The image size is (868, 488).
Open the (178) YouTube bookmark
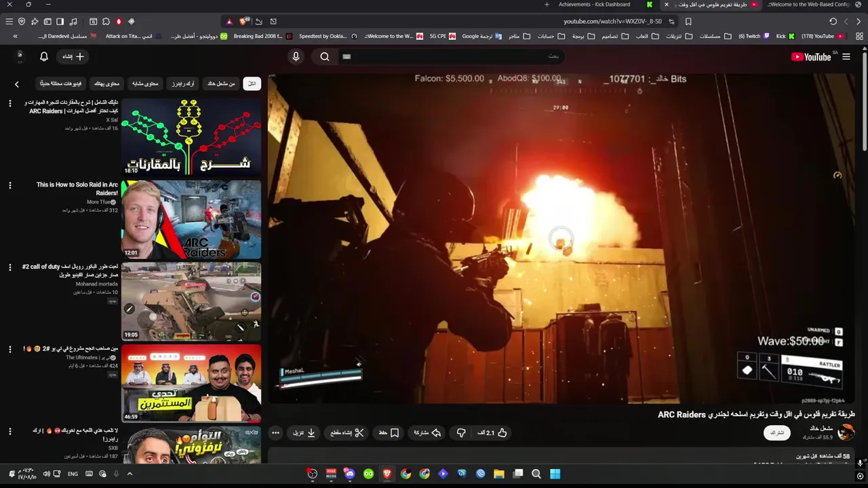823,36
